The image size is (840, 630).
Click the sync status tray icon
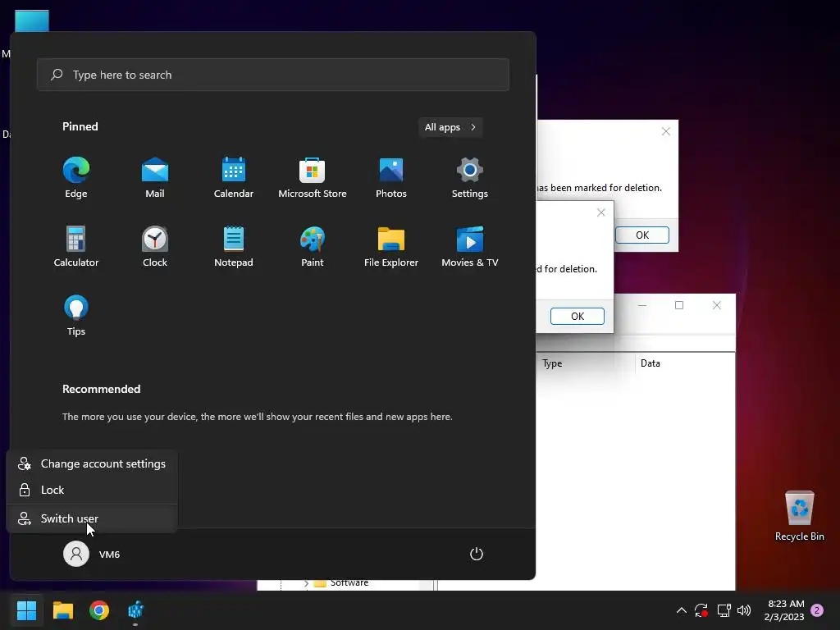701,610
